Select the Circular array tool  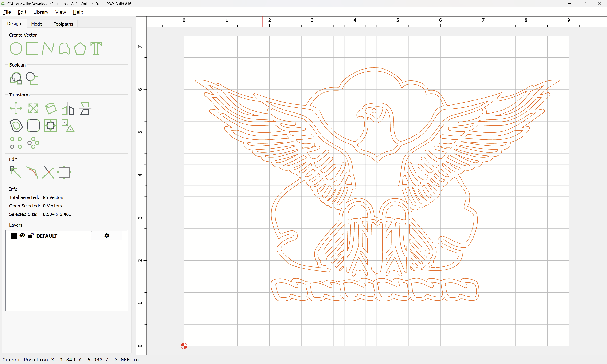point(33,143)
